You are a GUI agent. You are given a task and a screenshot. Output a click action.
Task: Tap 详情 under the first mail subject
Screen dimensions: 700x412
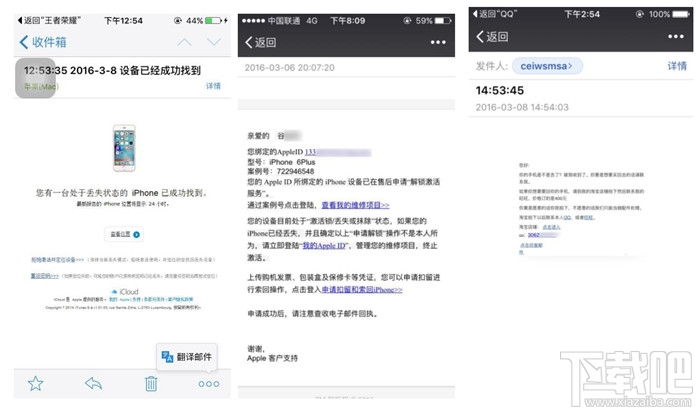(x=213, y=86)
